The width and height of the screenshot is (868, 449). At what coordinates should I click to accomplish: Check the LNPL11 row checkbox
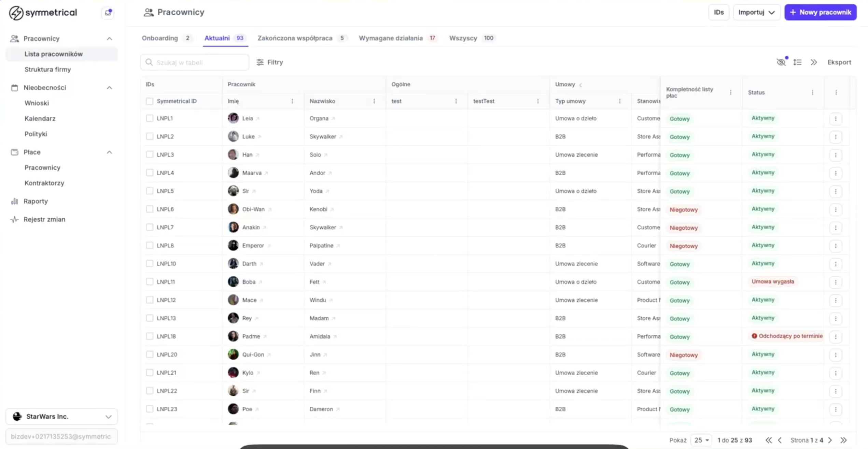coord(150,282)
